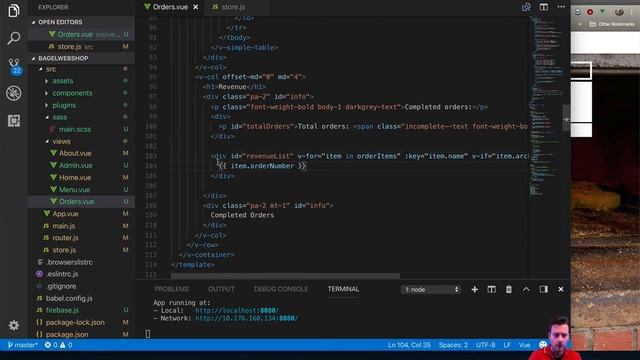Change language mode via Vue status item
This screenshot has width=640, height=360.
coord(524,345)
